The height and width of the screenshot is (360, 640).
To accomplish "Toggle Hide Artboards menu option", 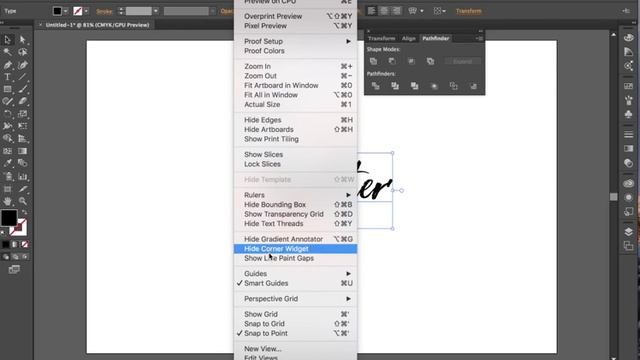I will (296, 129).
